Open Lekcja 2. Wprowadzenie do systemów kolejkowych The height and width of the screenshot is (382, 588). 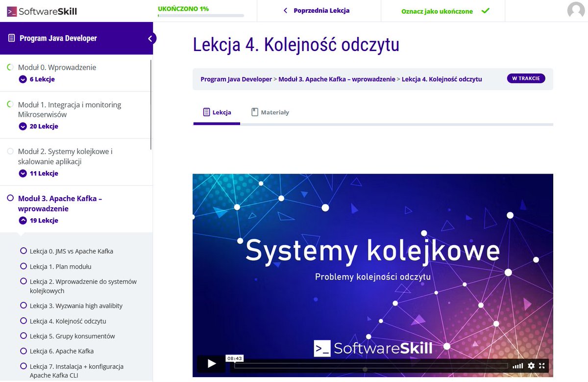pos(83,286)
